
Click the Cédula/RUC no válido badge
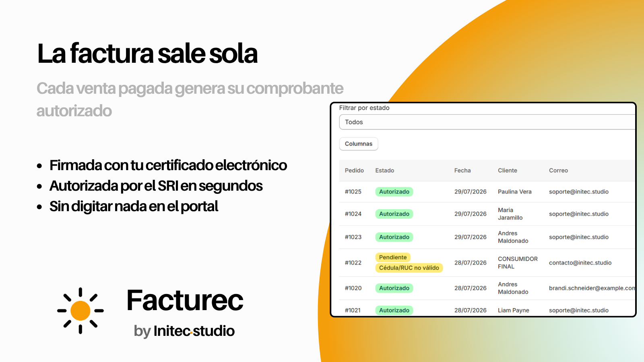click(409, 268)
